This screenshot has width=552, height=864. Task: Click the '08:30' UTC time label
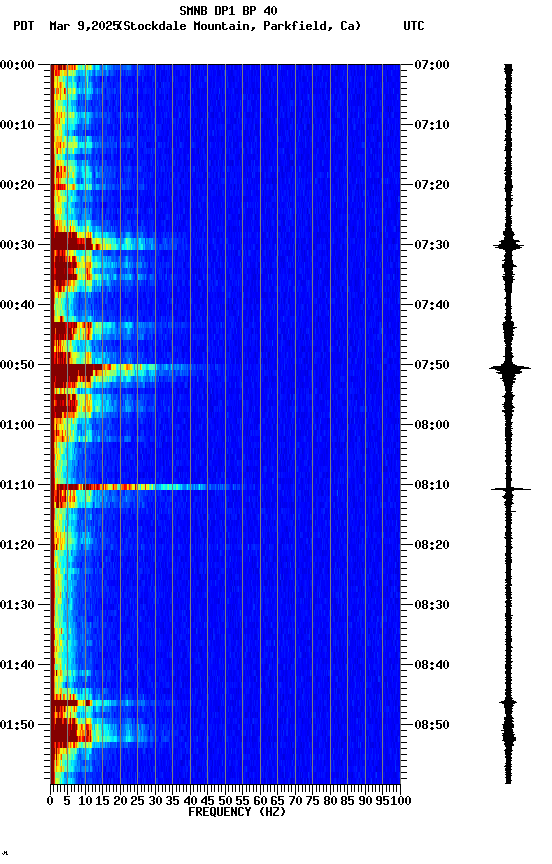[431, 606]
